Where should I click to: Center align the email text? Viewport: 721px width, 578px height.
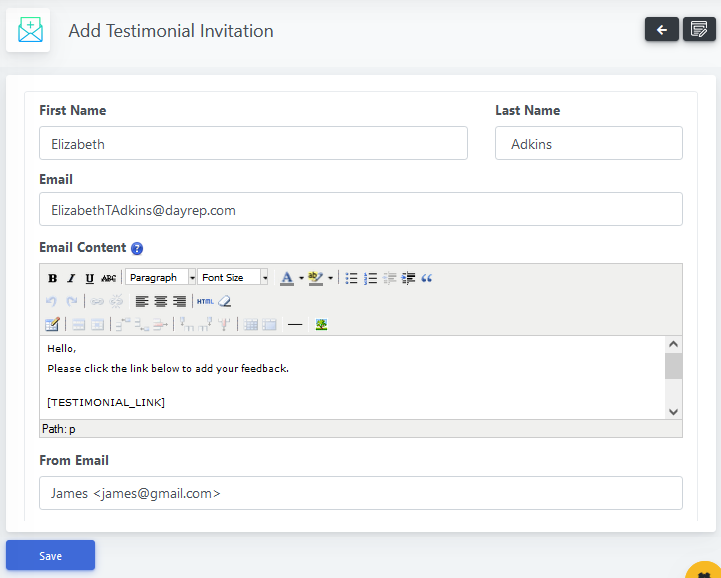160,301
